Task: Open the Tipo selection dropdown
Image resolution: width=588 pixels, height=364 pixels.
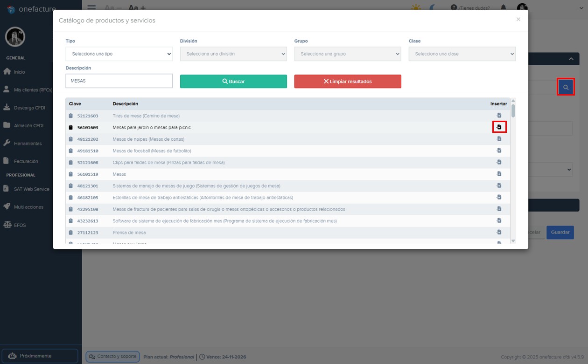Action: (119, 54)
